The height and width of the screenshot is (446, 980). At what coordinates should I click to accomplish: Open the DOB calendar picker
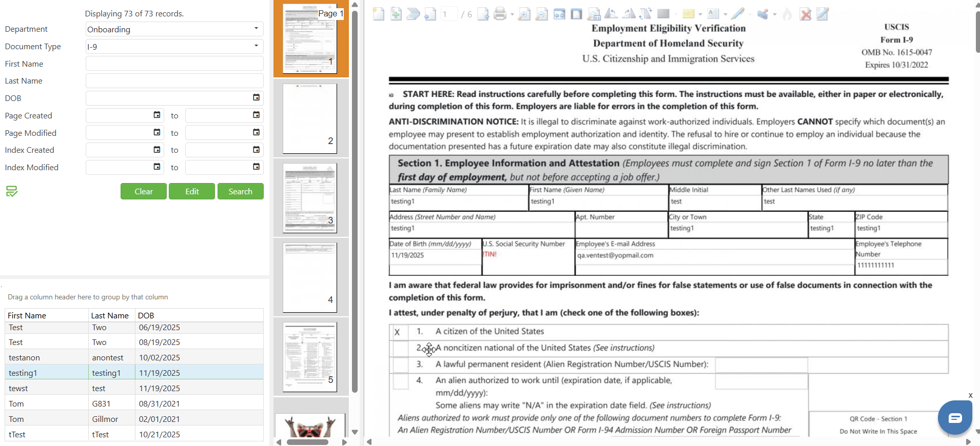(256, 97)
